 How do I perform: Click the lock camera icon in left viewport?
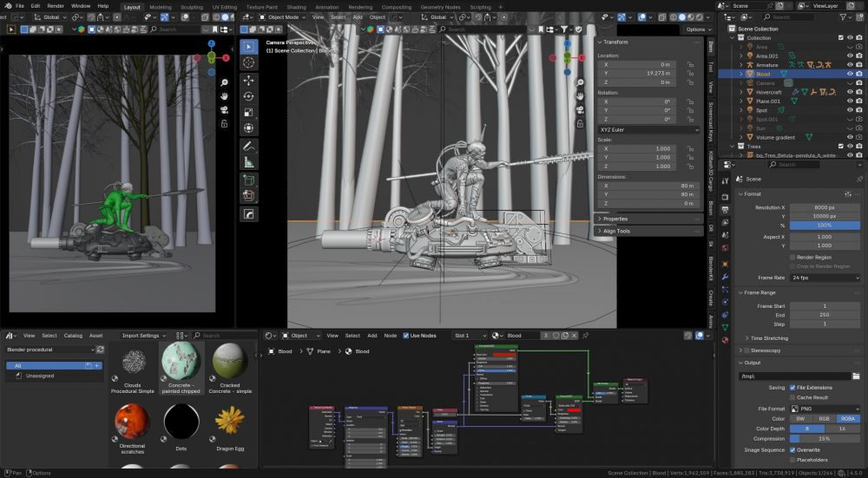[x=224, y=124]
